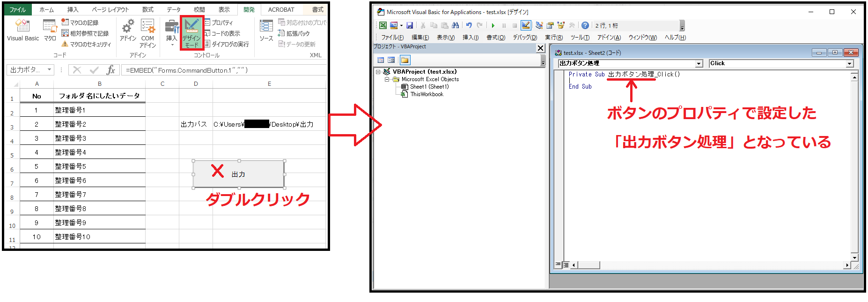
Task: Toggle Design Mode icon in VBE toolbar
Action: pyautogui.click(x=526, y=25)
